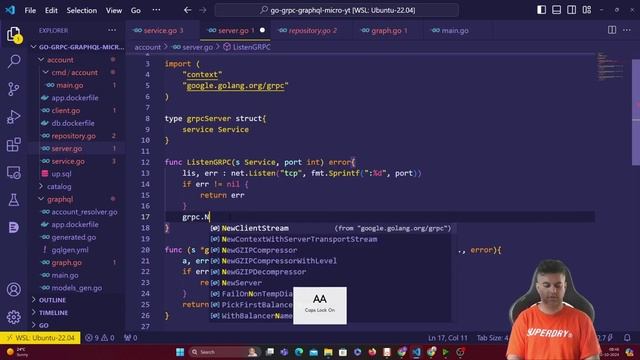The width and height of the screenshot is (640, 360).
Task: Collapse GO-GRPC-GRAPHQL-MICR root folder
Action: (x=78, y=47)
